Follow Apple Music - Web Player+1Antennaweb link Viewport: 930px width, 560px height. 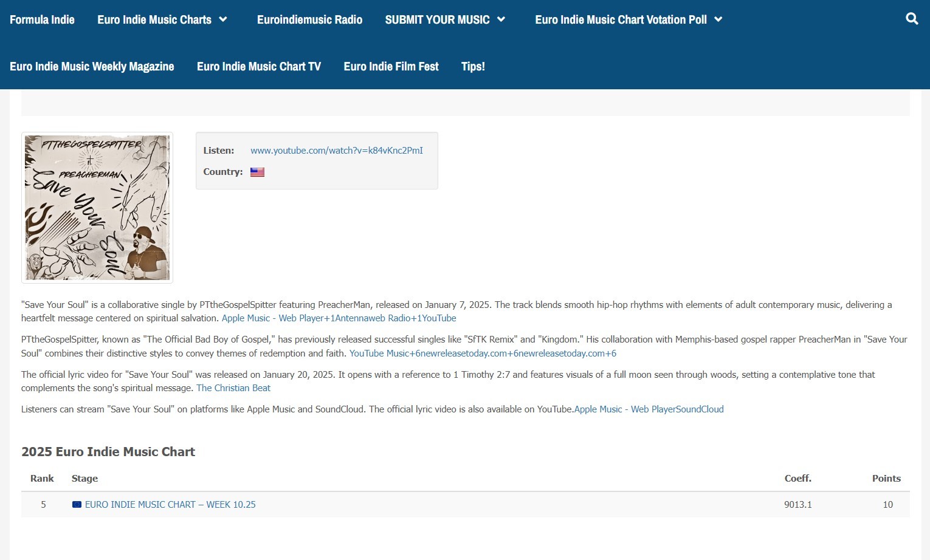pos(339,318)
